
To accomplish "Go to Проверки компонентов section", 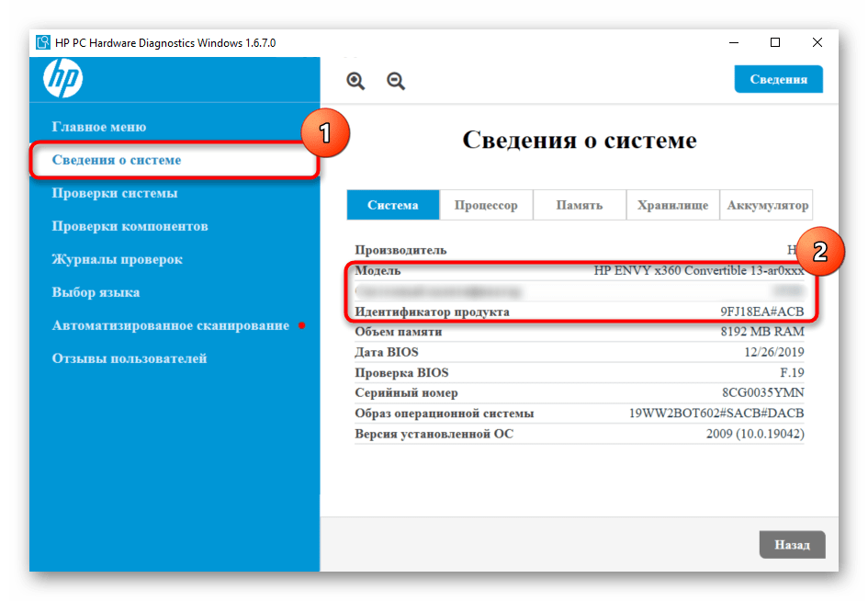I will pos(130,226).
